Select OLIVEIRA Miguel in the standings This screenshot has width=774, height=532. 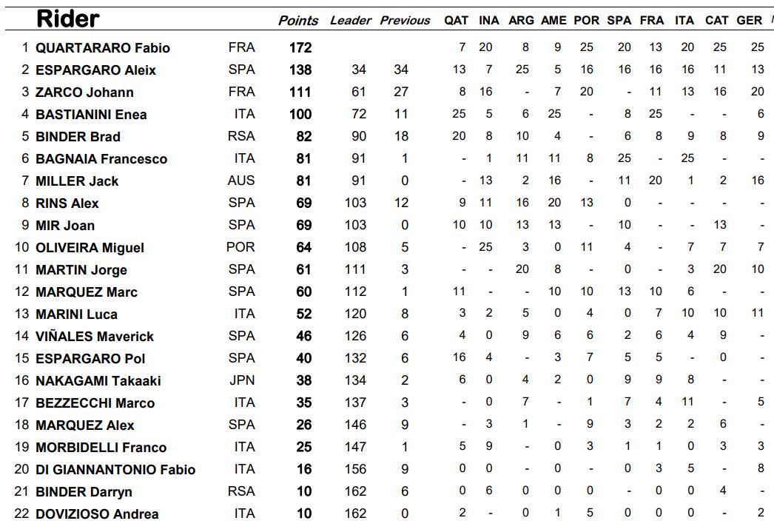coord(90,248)
